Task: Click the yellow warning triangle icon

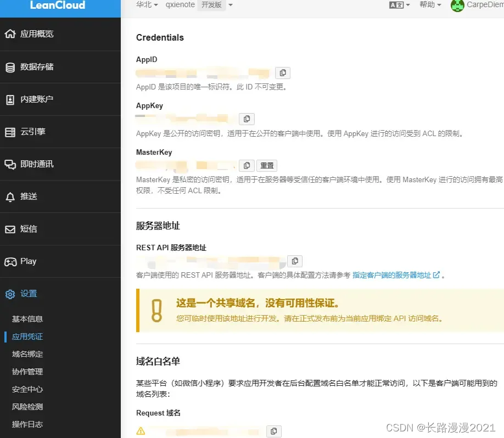Action: tap(141, 431)
